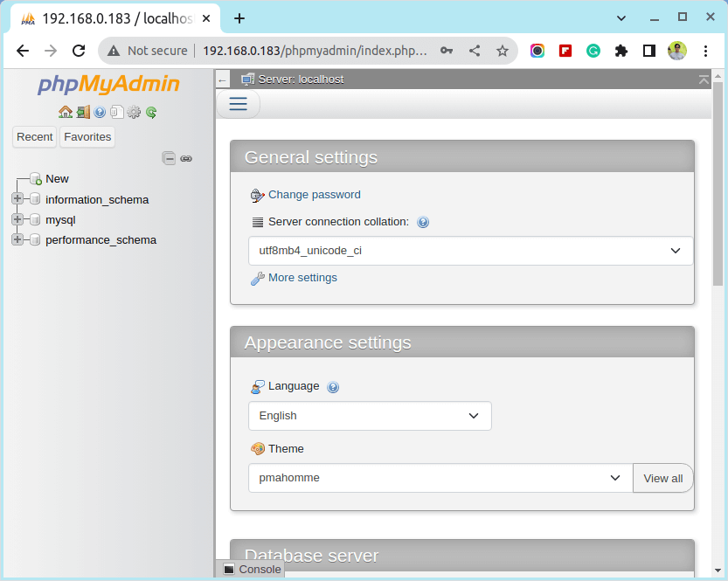This screenshot has height=581, width=728.
Task: Expand the information_schema database tree
Action: pos(17,198)
